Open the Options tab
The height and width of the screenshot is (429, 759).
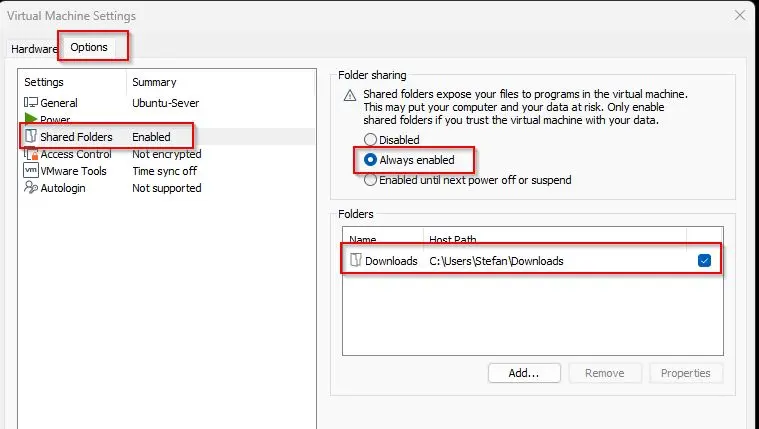(x=88, y=48)
